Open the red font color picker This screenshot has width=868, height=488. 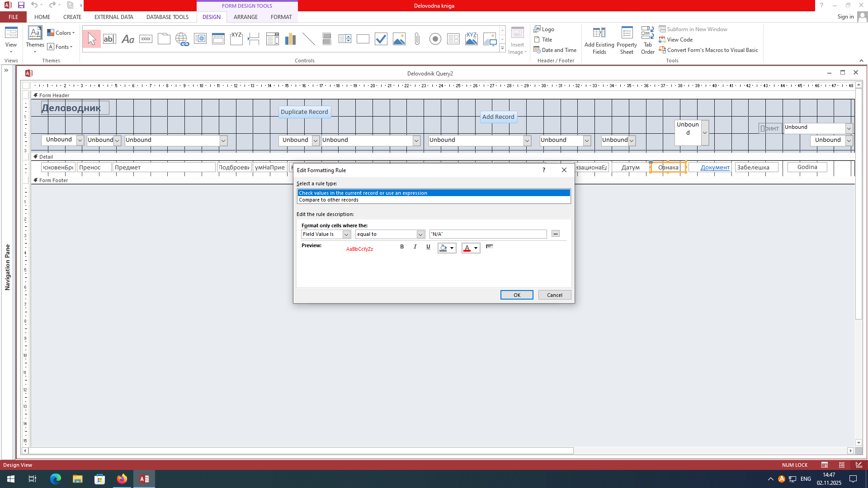[x=476, y=248]
